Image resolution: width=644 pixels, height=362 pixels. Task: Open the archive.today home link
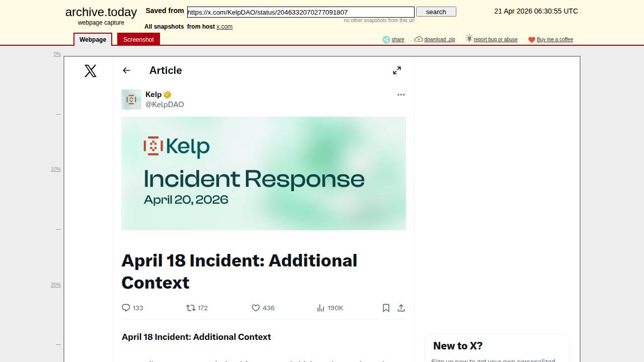101,12
